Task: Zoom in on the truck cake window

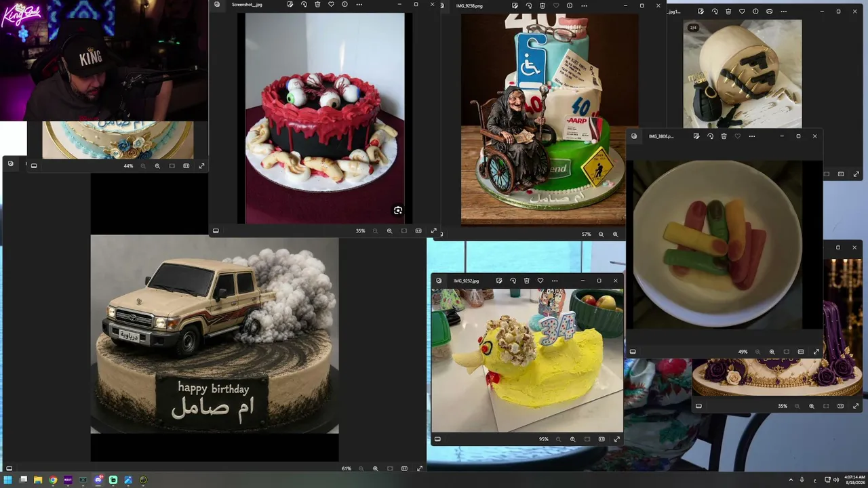Action: 375,468
